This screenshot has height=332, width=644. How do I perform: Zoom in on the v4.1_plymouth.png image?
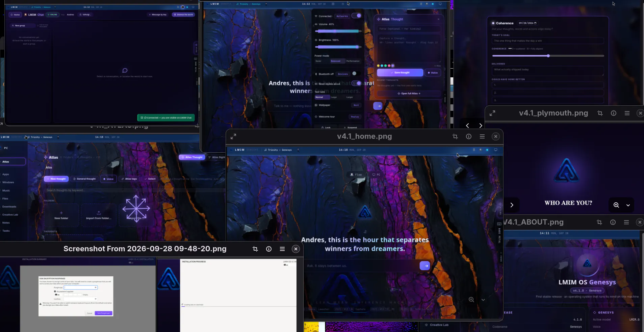616,205
